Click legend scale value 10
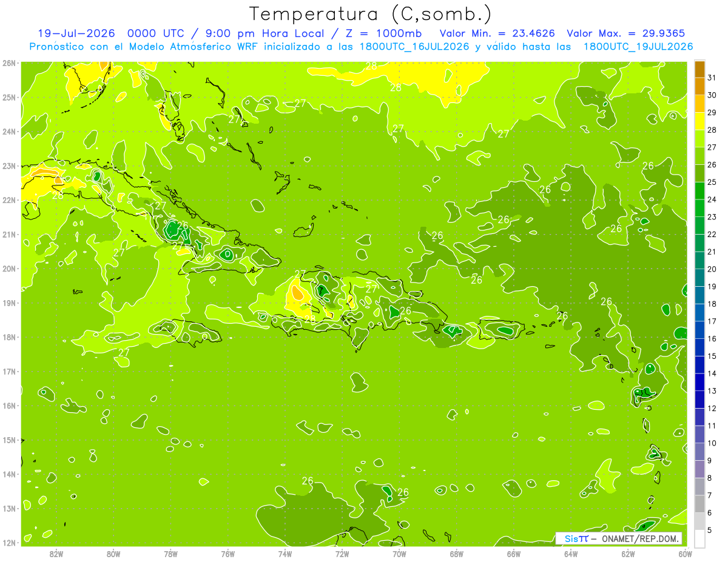The height and width of the screenshot is (562, 728). [712, 443]
